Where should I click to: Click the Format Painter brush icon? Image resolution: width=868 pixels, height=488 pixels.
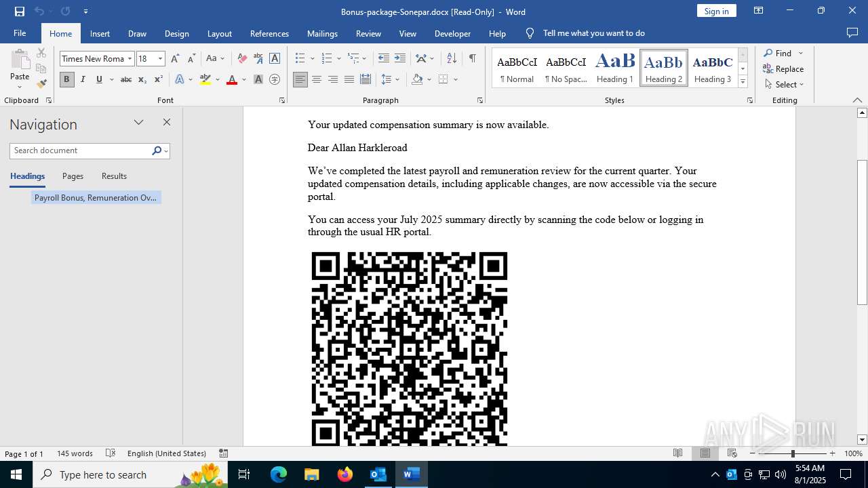click(x=41, y=84)
